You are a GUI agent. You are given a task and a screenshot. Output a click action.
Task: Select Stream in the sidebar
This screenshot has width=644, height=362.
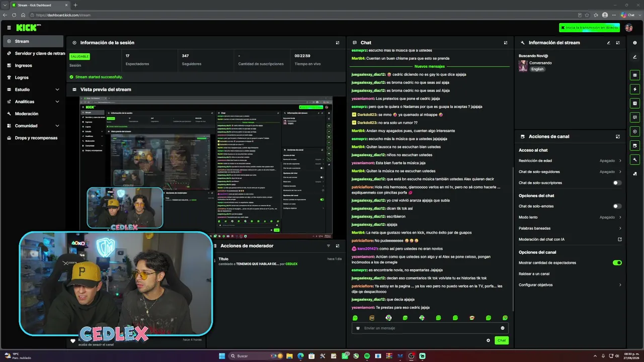[34, 41]
